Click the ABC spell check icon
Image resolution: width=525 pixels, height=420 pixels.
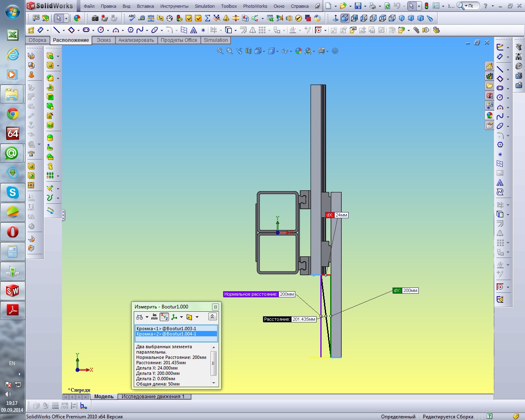[132, 18]
